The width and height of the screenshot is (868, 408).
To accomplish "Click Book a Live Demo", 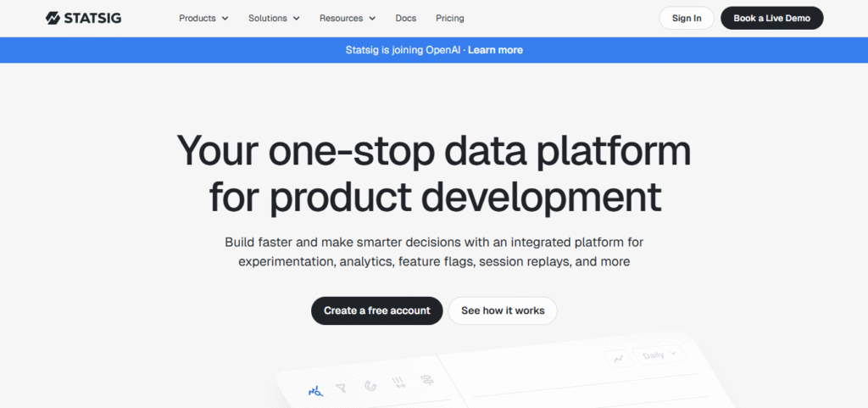I will 771,19.
